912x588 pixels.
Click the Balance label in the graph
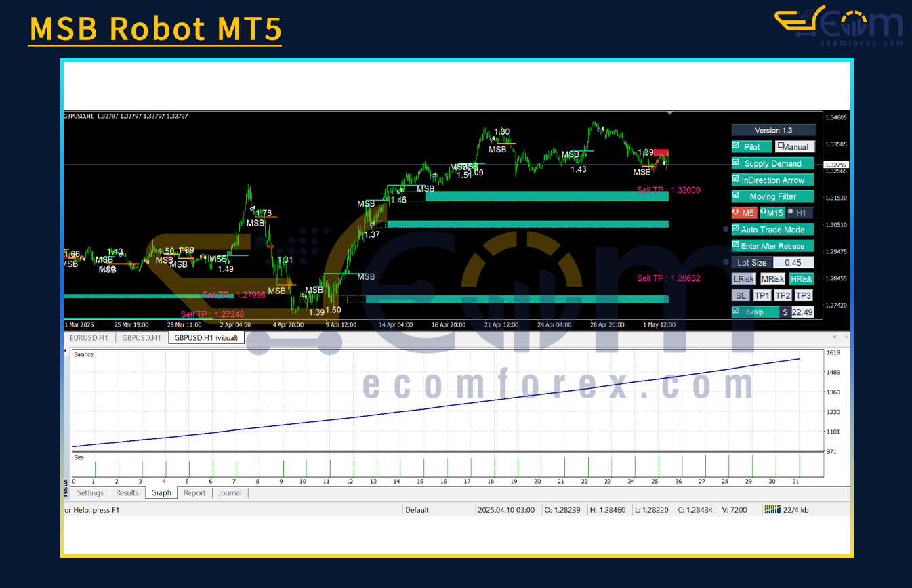coord(84,354)
